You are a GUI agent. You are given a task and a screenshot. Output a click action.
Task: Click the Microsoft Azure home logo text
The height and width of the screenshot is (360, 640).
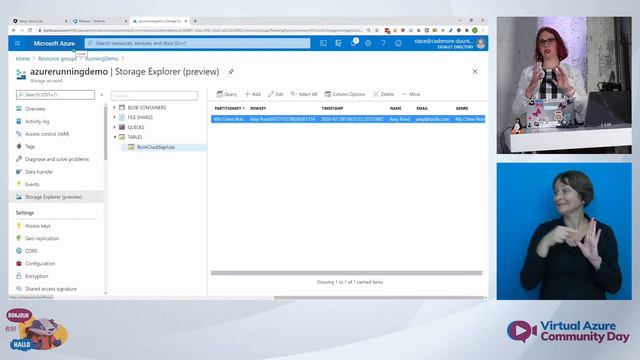[x=54, y=43]
